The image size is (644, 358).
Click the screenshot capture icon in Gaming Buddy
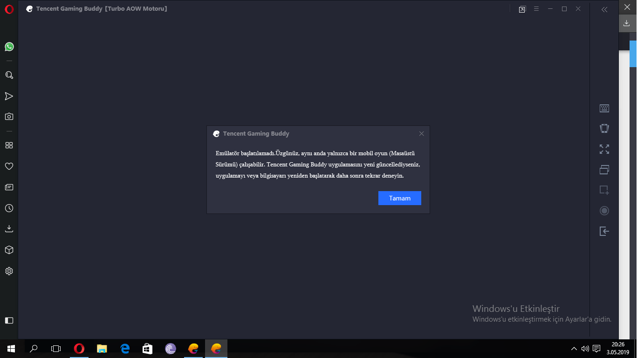tap(604, 190)
